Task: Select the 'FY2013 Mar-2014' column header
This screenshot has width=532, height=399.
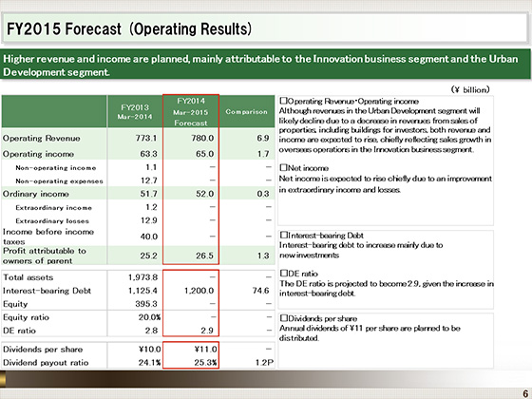Action: [x=135, y=112]
